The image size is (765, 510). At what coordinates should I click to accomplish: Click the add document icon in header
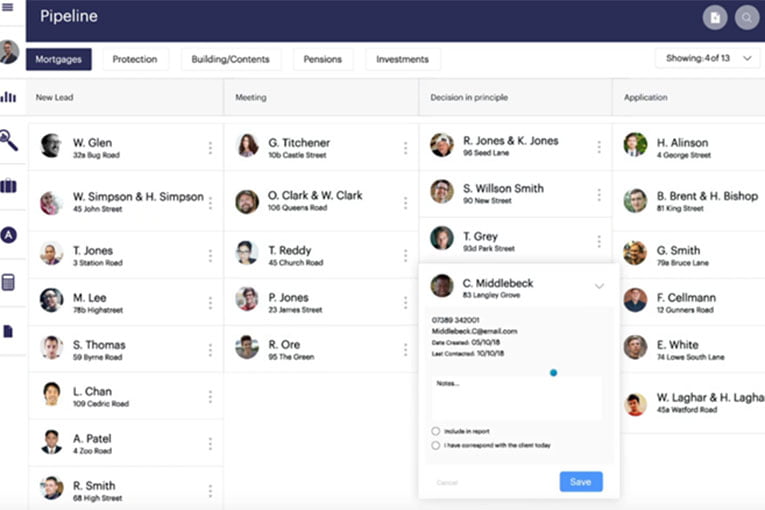tap(714, 18)
